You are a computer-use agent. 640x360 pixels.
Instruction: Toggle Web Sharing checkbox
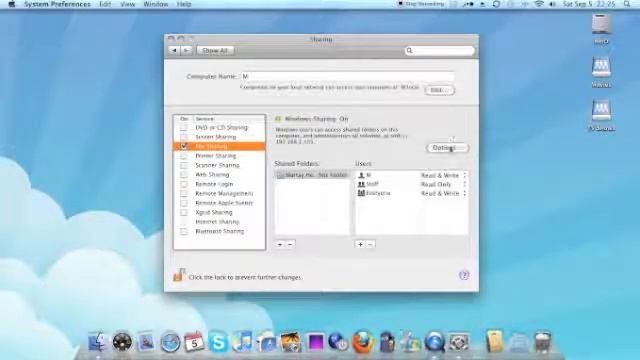(x=184, y=175)
